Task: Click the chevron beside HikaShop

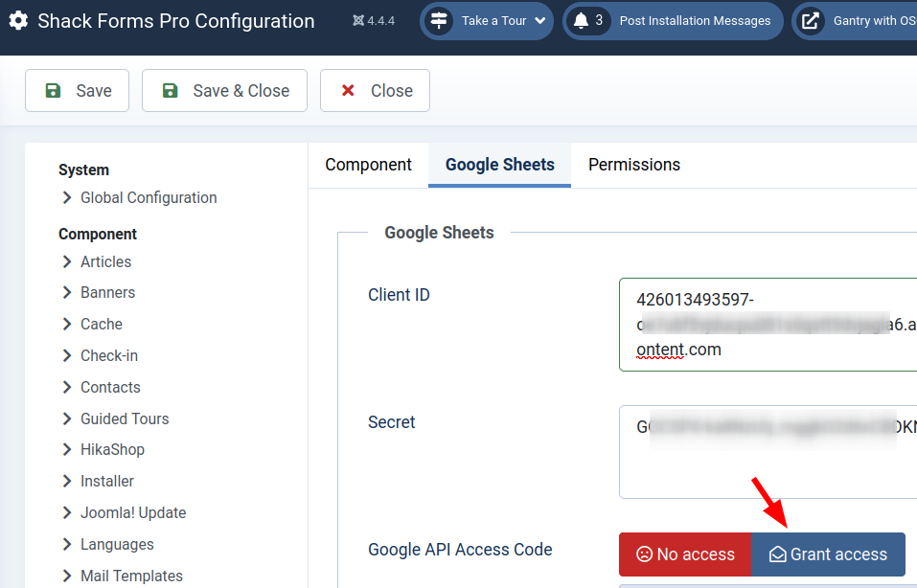Action: point(67,449)
